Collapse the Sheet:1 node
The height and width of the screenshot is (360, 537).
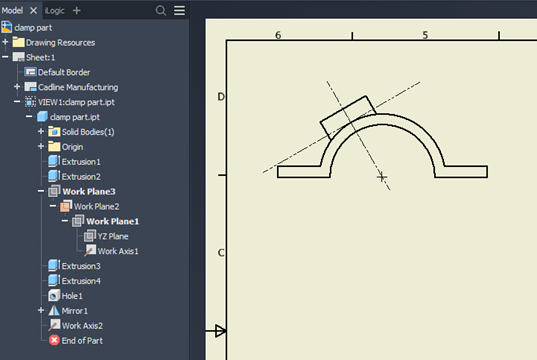pyautogui.click(x=5, y=57)
